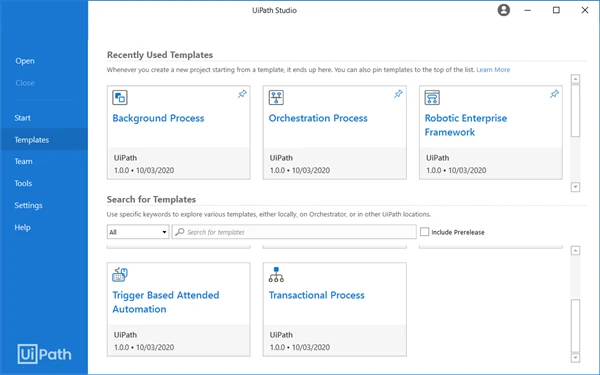The image size is (600, 375).
Task: Click the search magnifier icon
Action: click(x=179, y=232)
